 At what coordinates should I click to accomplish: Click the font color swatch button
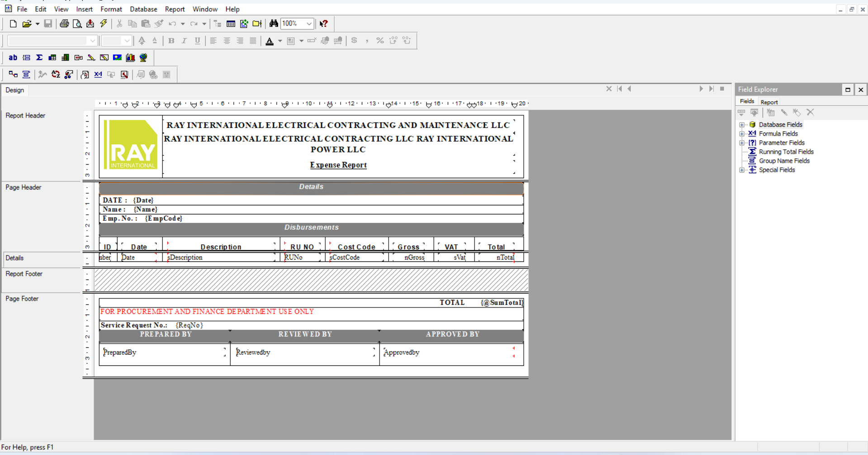click(270, 41)
